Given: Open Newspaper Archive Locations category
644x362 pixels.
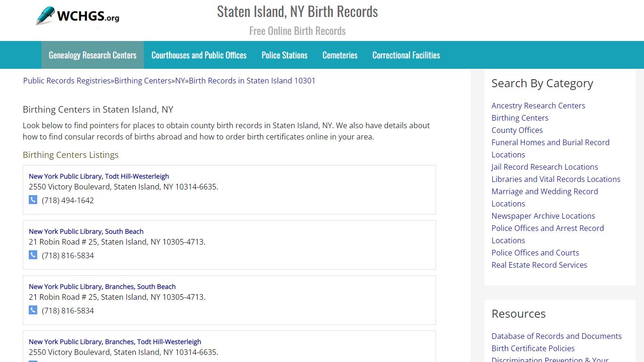Looking at the screenshot, I should (543, 216).
